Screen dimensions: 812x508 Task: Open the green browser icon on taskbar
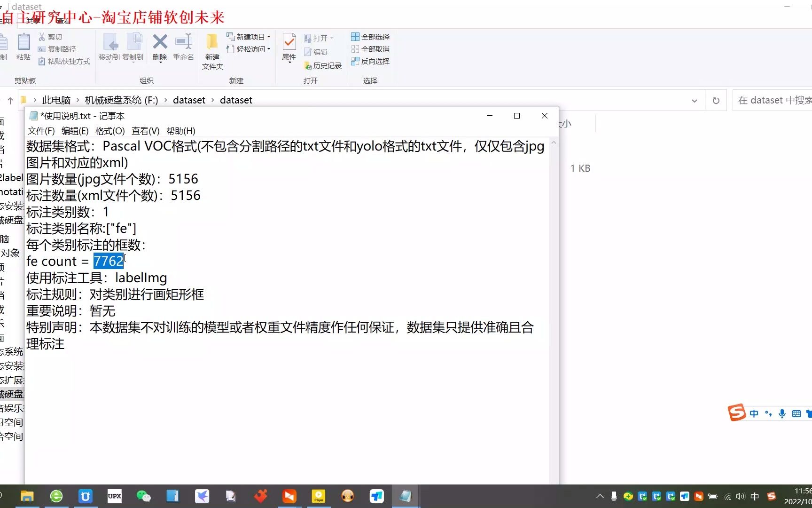coord(56,496)
